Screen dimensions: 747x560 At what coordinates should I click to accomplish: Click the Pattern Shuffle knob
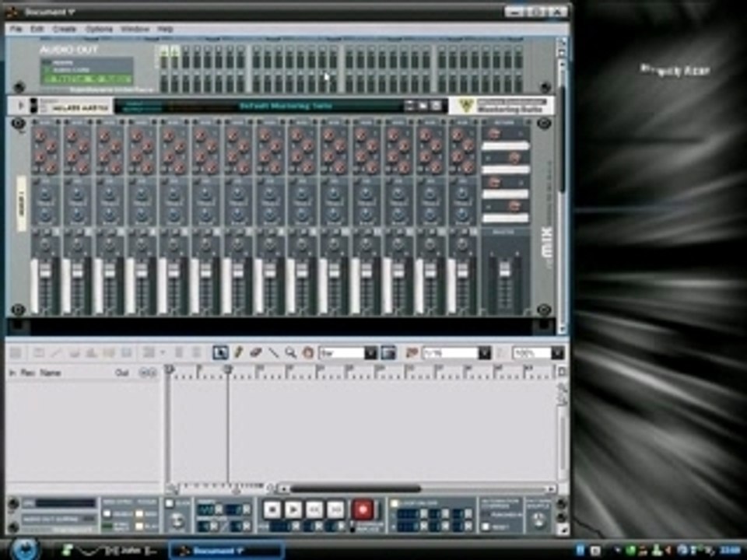[x=538, y=520]
